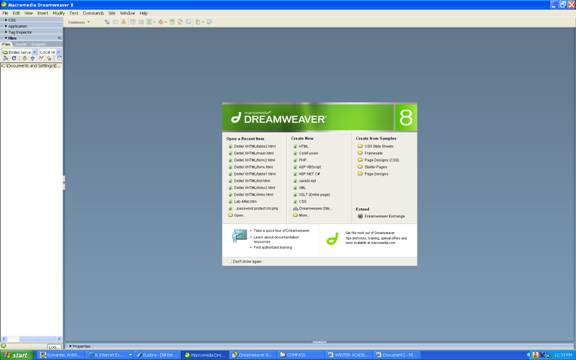Screen dimensions: 576x360
Task: Click the Images icon in Insert bar
Action: [x=150, y=22]
